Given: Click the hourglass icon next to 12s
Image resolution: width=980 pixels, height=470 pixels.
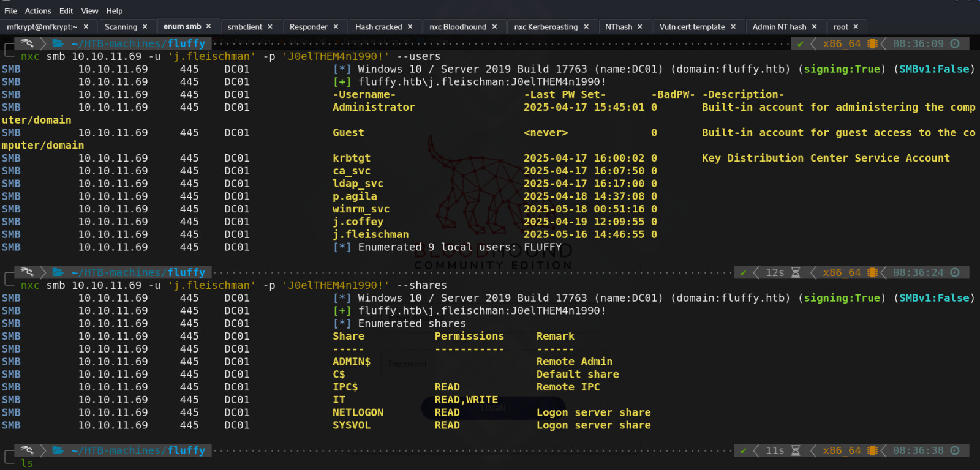Looking at the screenshot, I should pyautogui.click(x=796, y=272).
